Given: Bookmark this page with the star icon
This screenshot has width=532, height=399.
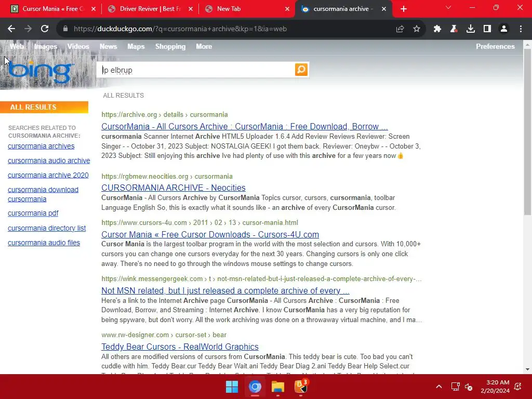Looking at the screenshot, I should (x=417, y=29).
